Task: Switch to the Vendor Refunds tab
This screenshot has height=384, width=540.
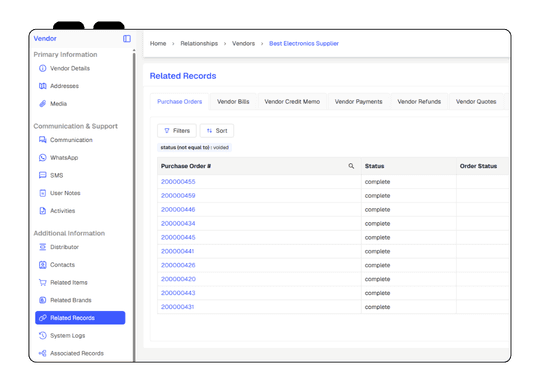Action: coord(419,102)
